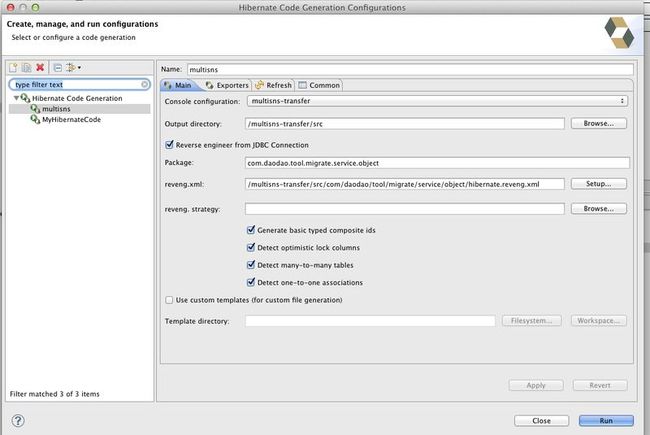Toggle Detect many-to-many tables checkbox
The width and height of the screenshot is (650, 435).
[251, 265]
